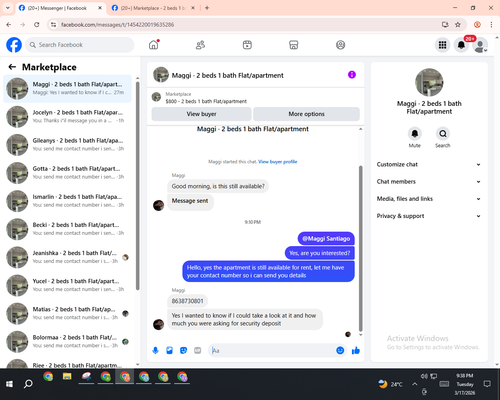
Task: Expand the Customize chat section
Action: [x=429, y=164]
